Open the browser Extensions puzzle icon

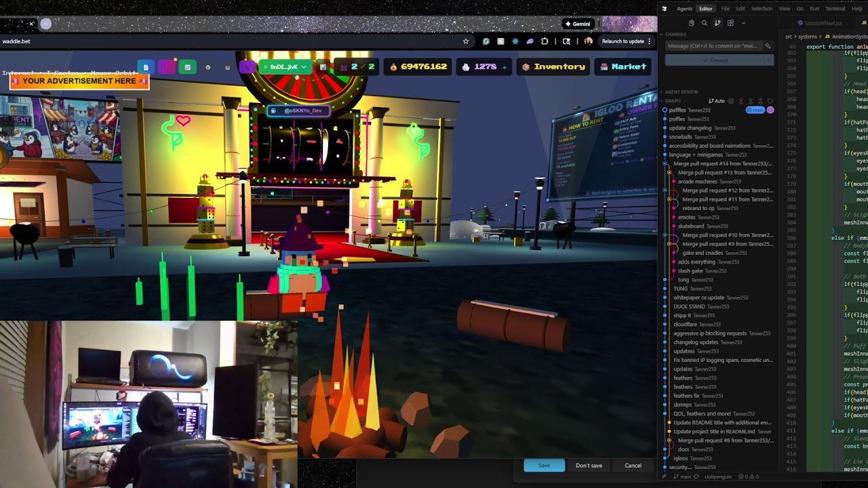coord(545,41)
